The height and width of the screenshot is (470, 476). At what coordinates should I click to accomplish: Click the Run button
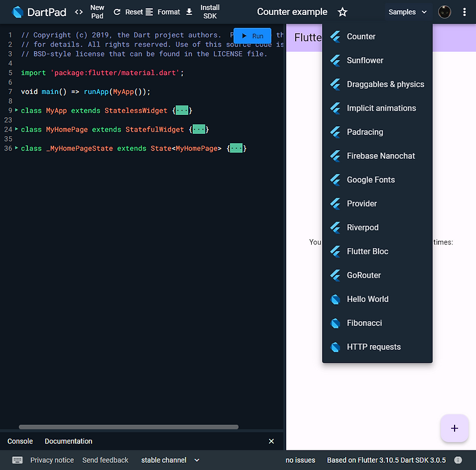(252, 36)
